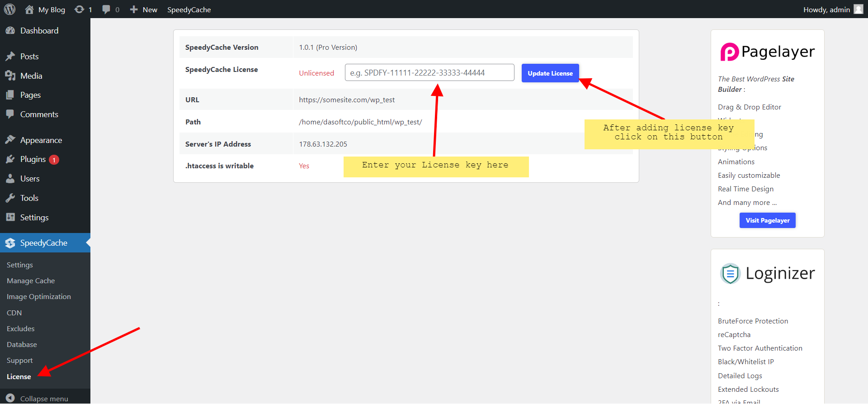Click Two Factor Authentication text

point(760,348)
